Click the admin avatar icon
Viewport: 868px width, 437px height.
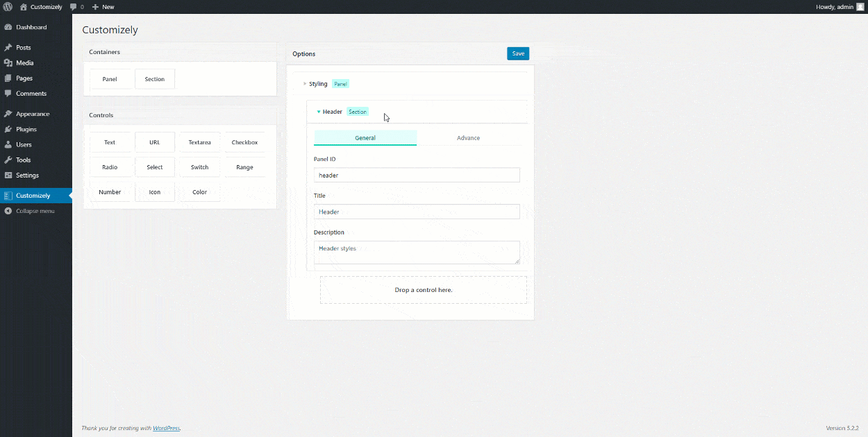pyautogui.click(x=860, y=7)
